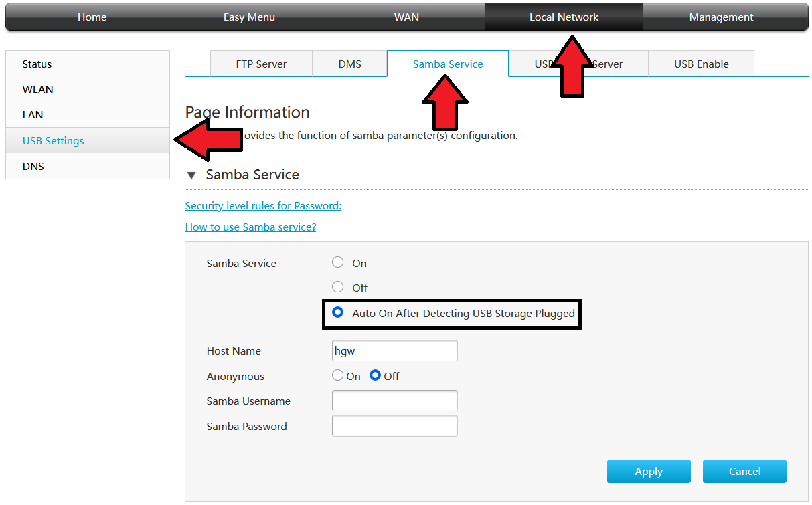Viewport: 812px width, 505px height.
Task: Open the Easy Menu tab
Action: tap(249, 17)
